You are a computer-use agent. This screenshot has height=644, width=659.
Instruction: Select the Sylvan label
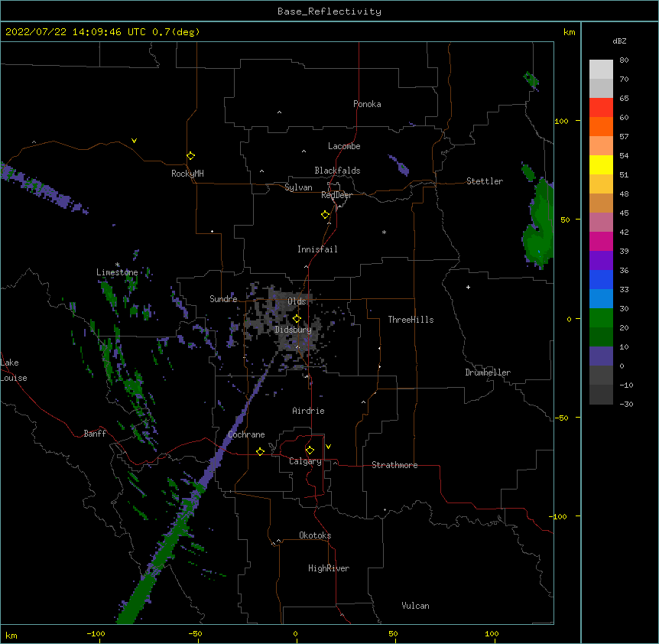(x=298, y=188)
